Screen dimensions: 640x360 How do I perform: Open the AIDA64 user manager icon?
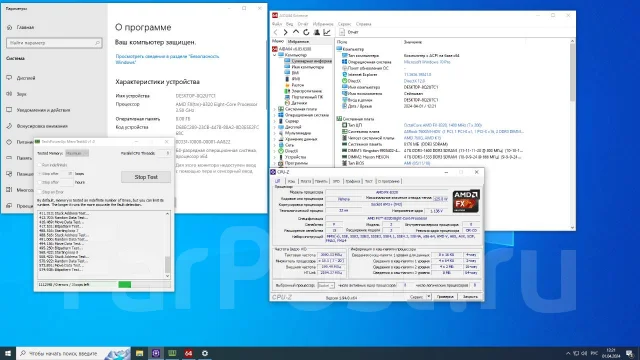(316, 32)
